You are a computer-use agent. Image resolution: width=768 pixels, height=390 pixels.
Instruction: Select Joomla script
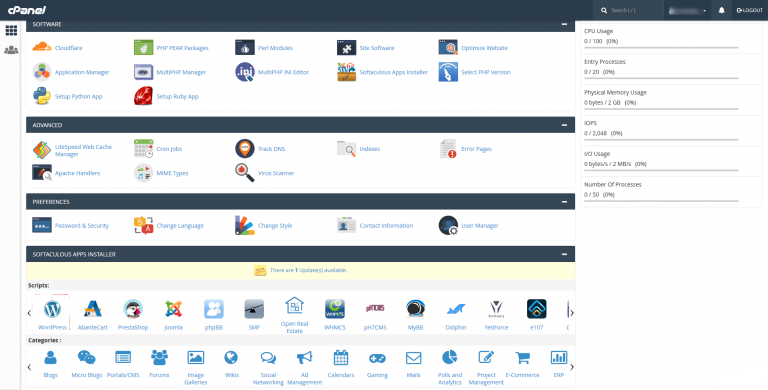pos(173,314)
